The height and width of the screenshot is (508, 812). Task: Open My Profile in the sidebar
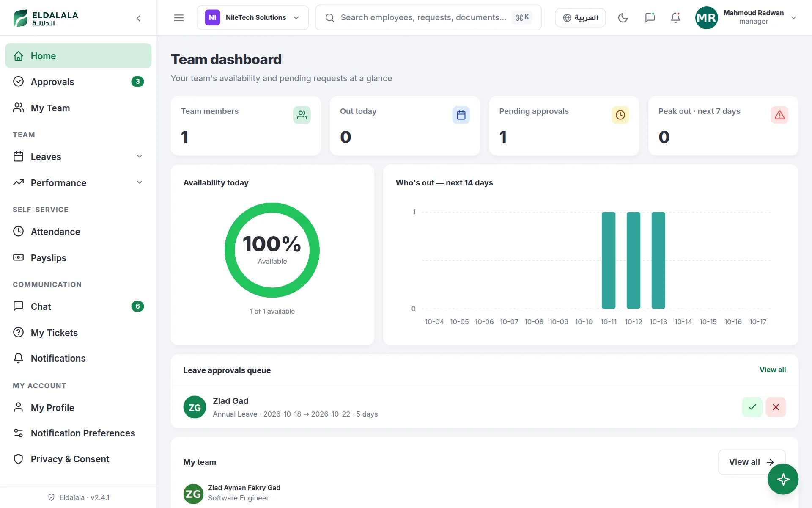click(x=78, y=408)
